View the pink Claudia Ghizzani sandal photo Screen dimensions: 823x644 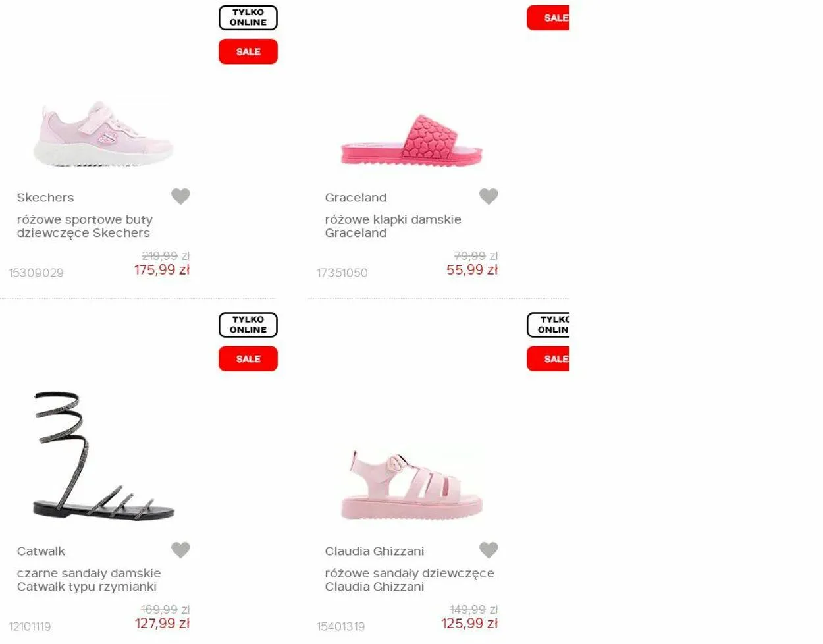(412, 486)
